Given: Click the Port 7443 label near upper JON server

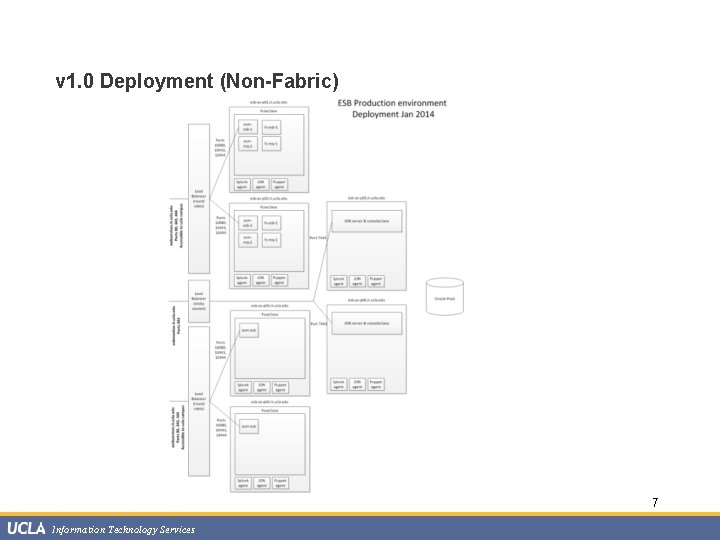Looking at the screenshot, I should click(318, 238).
